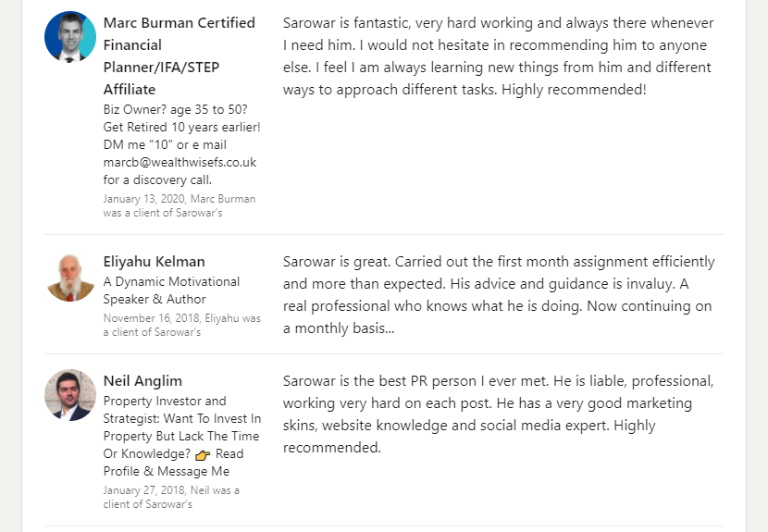This screenshot has height=532, width=768.
Task: Visit the Eliyahu Kelman name link
Action: pos(155,262)
